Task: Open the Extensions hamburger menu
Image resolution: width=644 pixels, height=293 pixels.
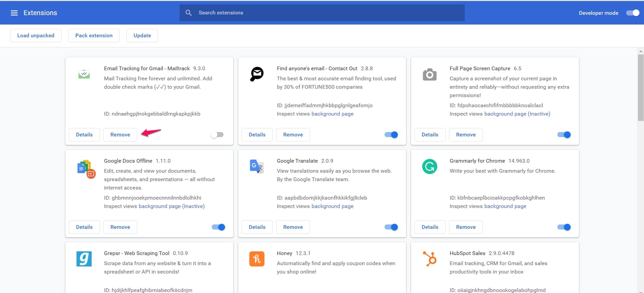Action: tap(14, 13)
